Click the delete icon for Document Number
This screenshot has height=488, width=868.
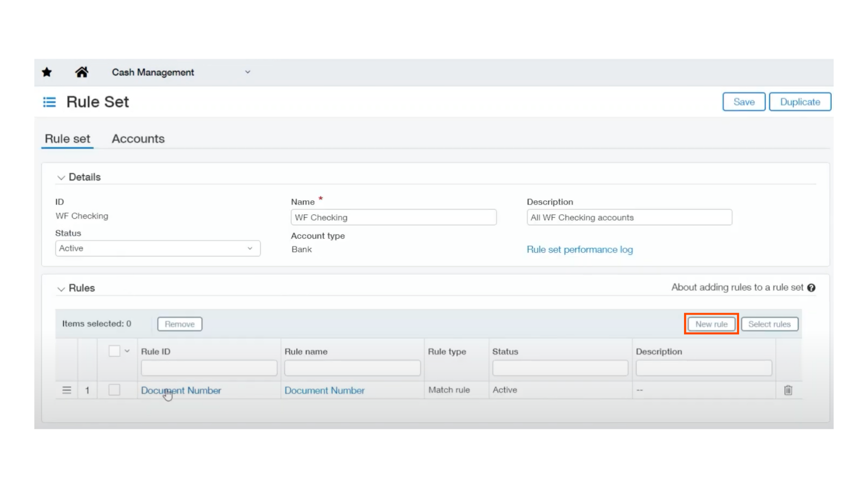[788, 389]
